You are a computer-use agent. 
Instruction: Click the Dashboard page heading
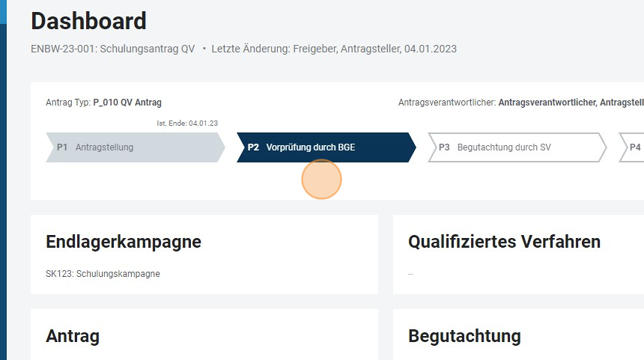tap(89, 21)
